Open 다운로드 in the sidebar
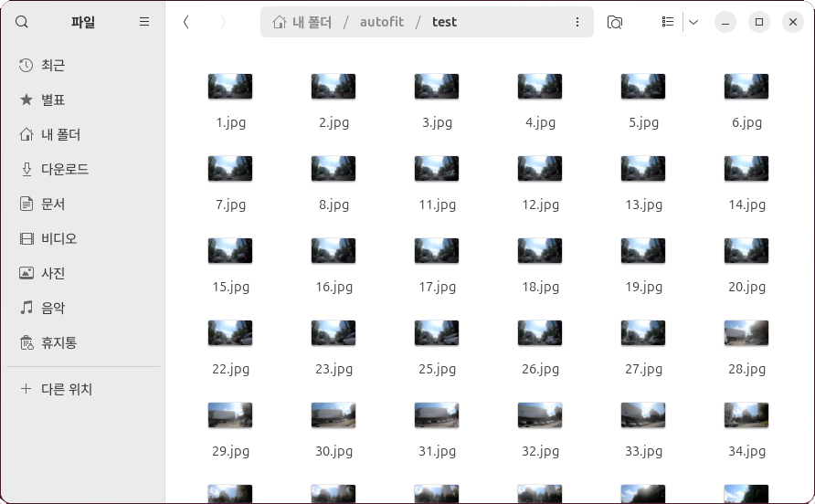 pyautogui.click(x=83, y=170)
